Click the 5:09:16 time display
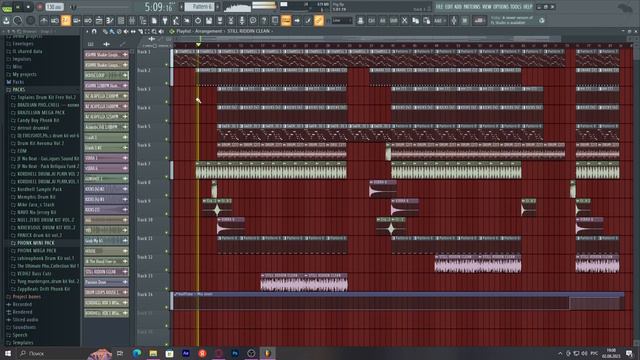This screenshot has width=640, height=360. [x=159, y=7]
